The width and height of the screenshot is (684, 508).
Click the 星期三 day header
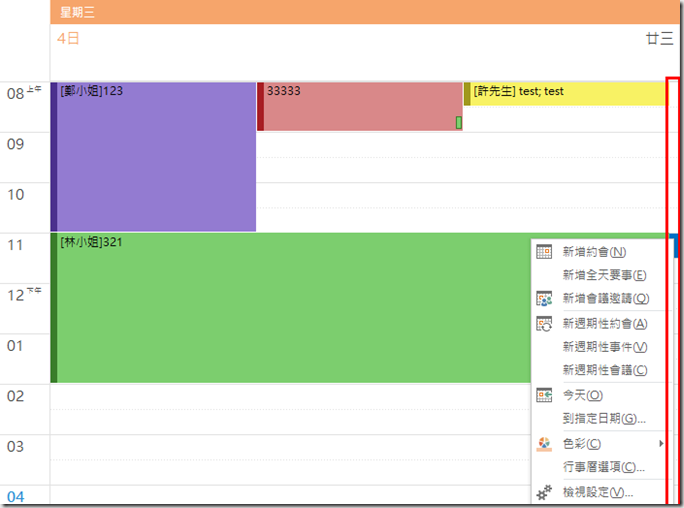point(360,12)
